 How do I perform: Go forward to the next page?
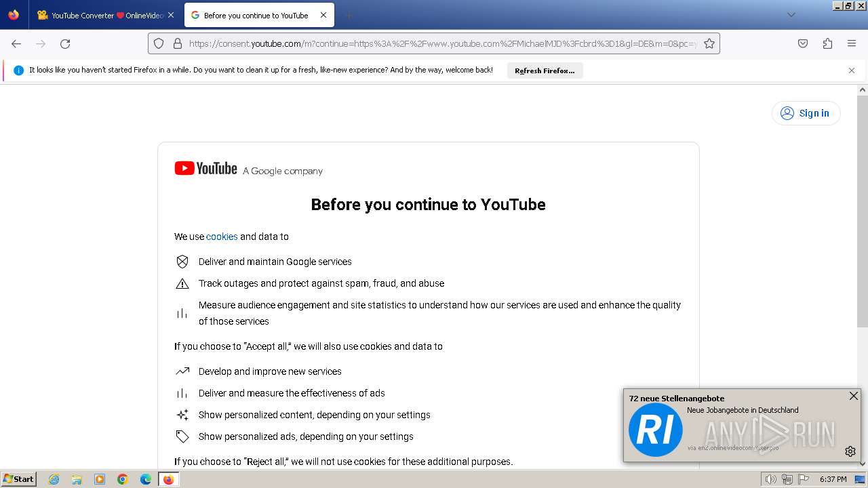(41, 43)
